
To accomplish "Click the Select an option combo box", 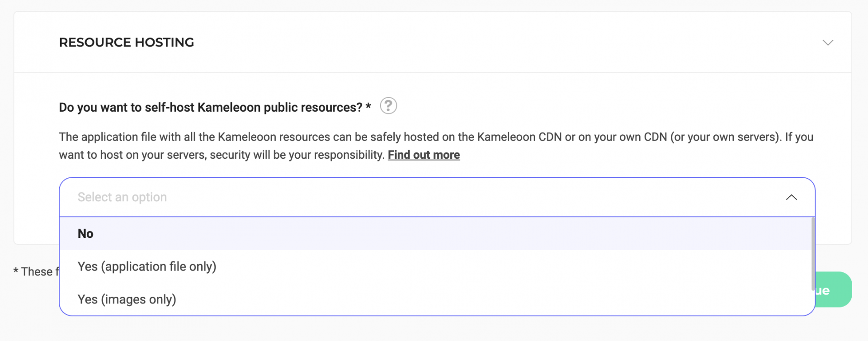I will coord(437,197).
